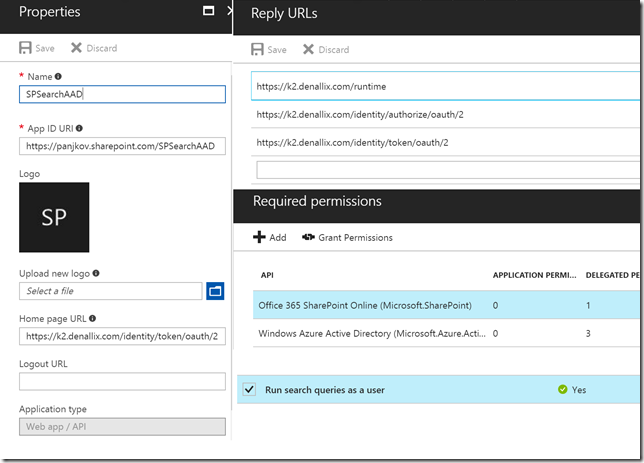The width and height of the screenshot is (644, 463).
Task: Click Discard X icon in Properties panel
Action: pyautogui.click(x=76, y=48)
